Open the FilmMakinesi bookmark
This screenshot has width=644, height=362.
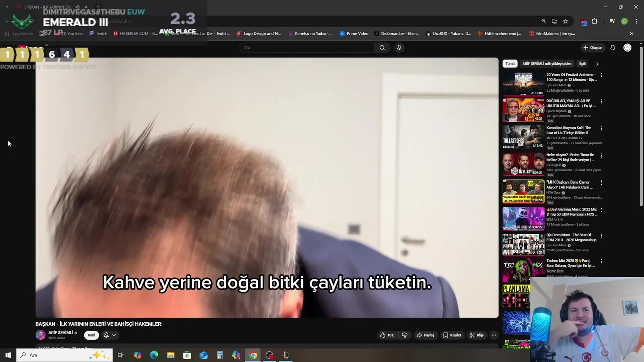(552, 34)
